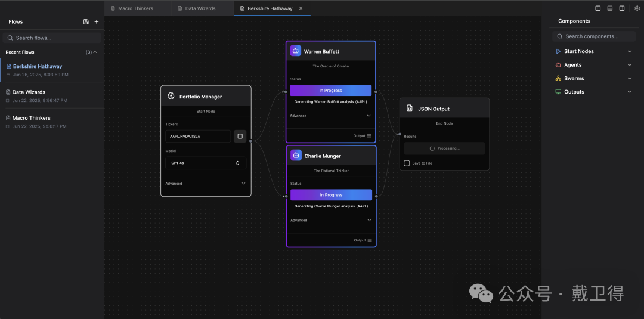Image resolution: width=644 pixels, height=319 pixels.
Task: Expand the Outputs category chevron
Action: [x=630, y=92]
